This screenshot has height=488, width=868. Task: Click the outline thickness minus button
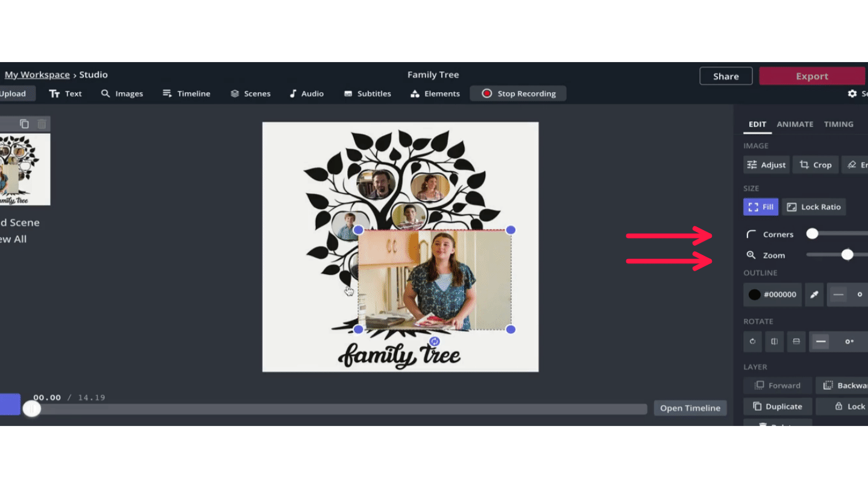tap(838, 295)
